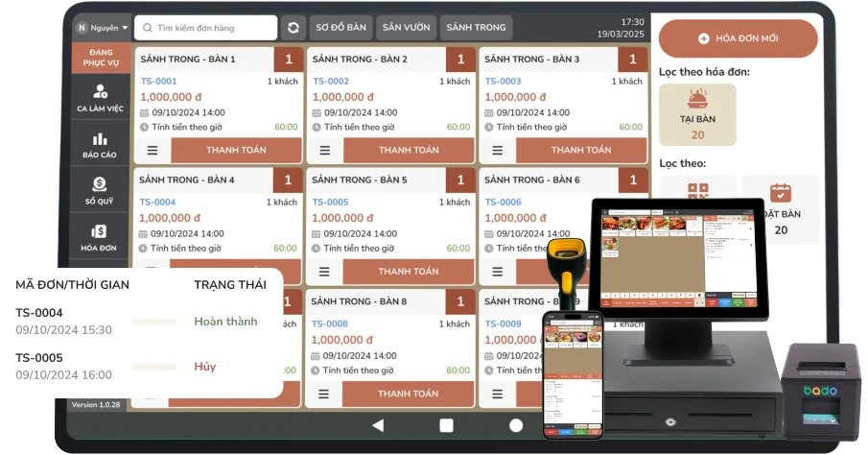Click THANH TOÁN for BÀN 3
The width and height of the screenshot is (868, 455).
coord(581,150)
